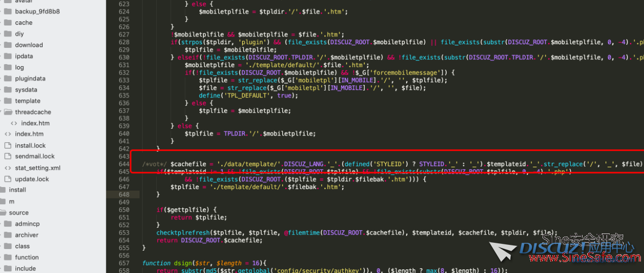Collapse the threadcache folder arrow
Viewport: 644px width, 273px height.
2,112
